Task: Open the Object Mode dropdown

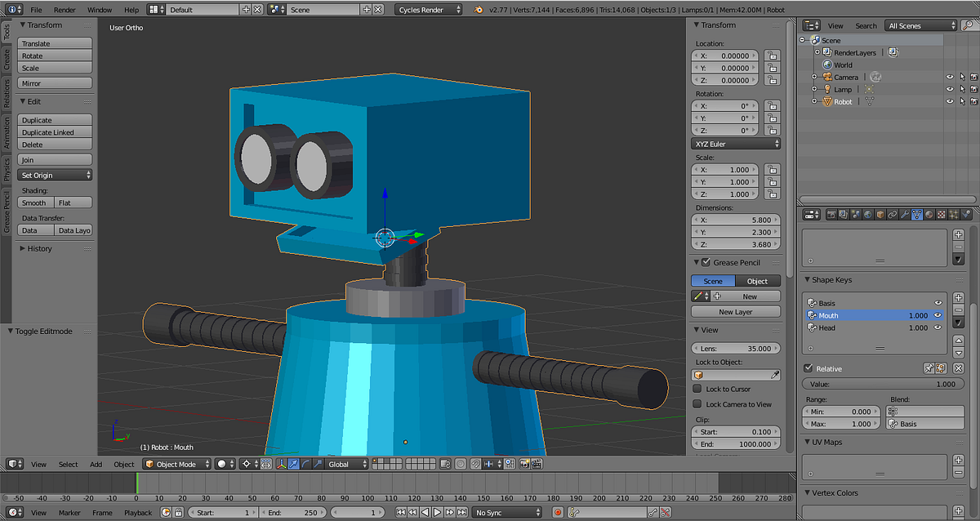Action: pyautogui.click(x=177, y=464)
